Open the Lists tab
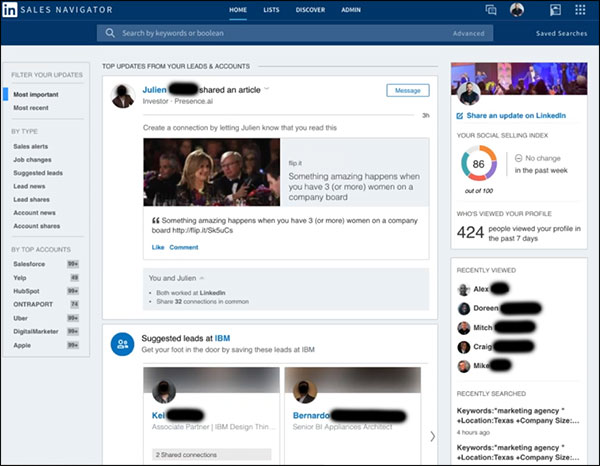600x466 pixels. [x=271, y=10]
